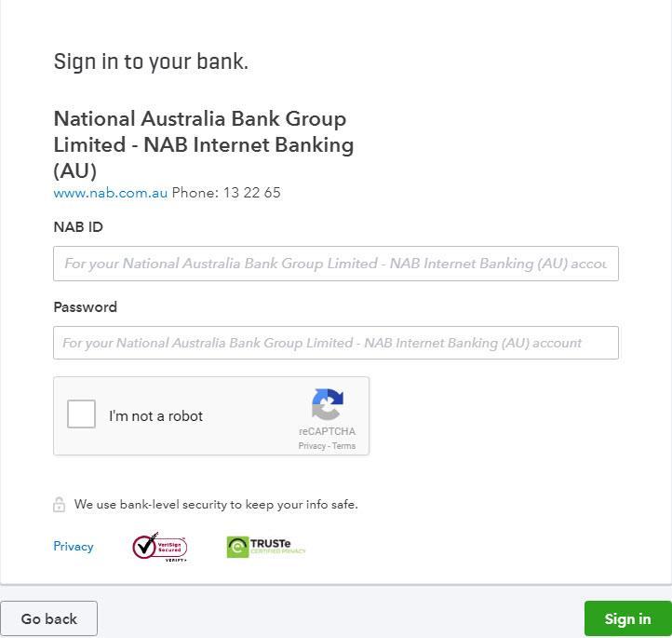This screenshot has height=638, width=672.
Task: Click the NAB ID field label
Action: pyautogui.click(x=78, y=227)
